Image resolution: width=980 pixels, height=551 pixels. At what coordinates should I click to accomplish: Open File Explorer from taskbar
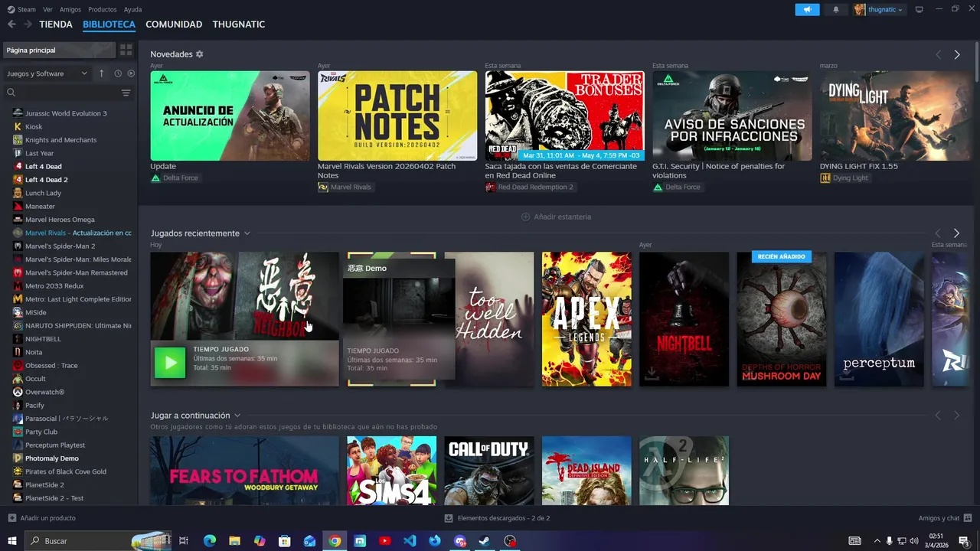(234, 541)
